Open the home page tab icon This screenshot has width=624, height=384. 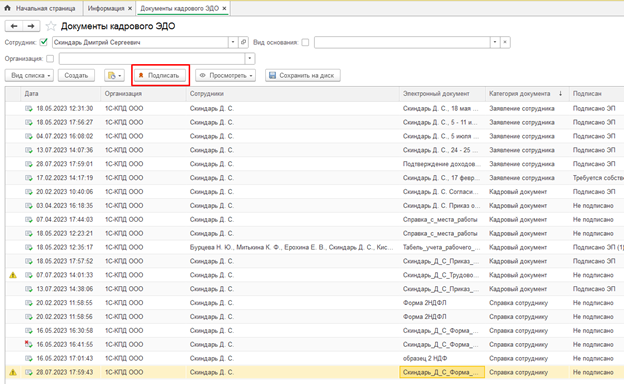click(x=7, y=8)
